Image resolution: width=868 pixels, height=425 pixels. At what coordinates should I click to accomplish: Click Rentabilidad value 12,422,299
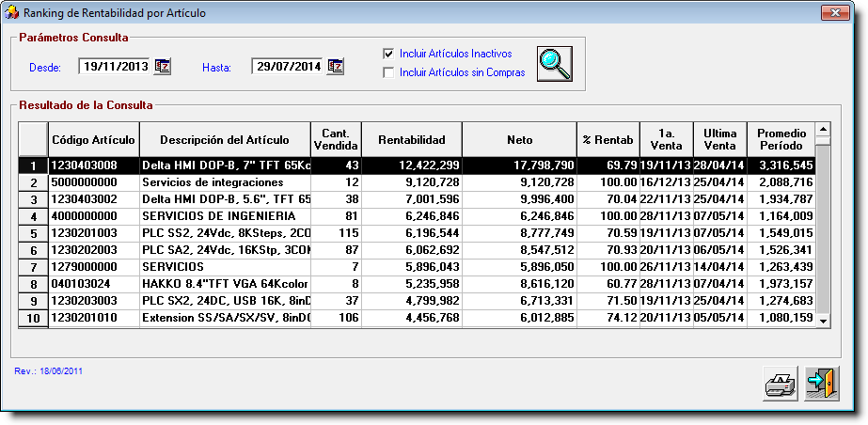tap(412, 165)
